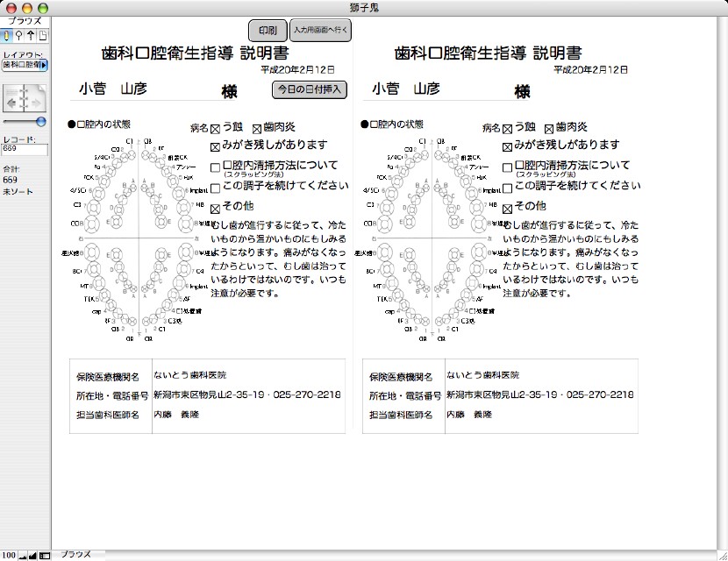Click the address 新潟市東区物見山2-35-19 in right form

point(502,394)
